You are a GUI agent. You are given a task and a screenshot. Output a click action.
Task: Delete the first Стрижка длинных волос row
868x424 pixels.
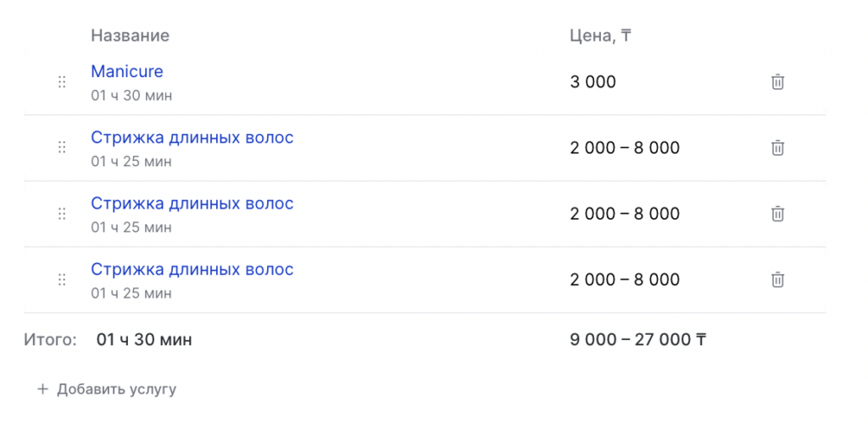[777, 148]
